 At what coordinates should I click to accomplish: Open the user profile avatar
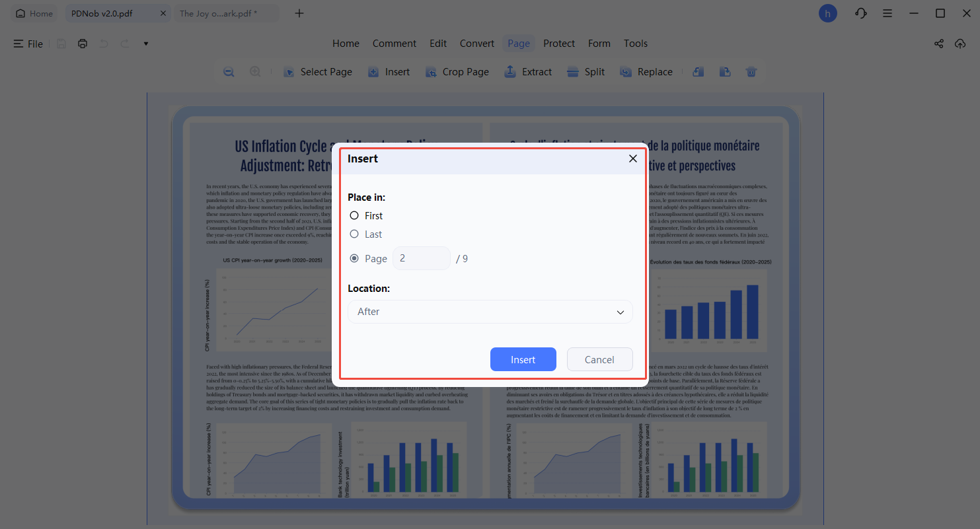click(x=827, y=13)
